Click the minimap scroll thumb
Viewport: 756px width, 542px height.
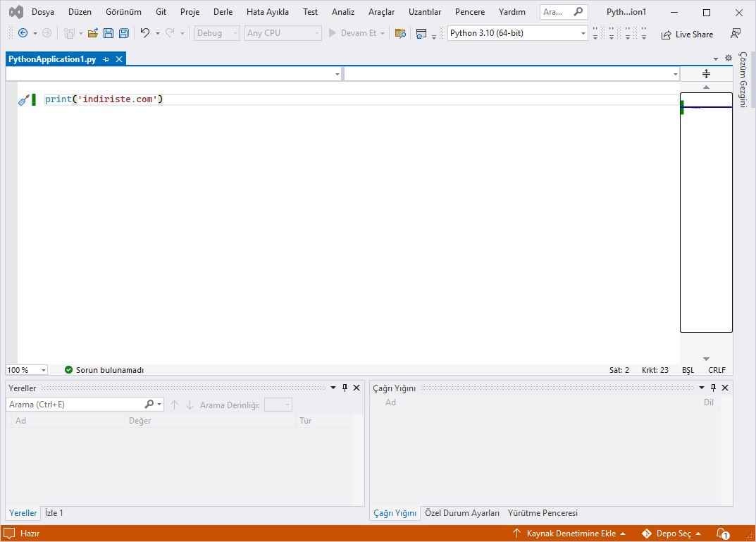pos(706,212)
